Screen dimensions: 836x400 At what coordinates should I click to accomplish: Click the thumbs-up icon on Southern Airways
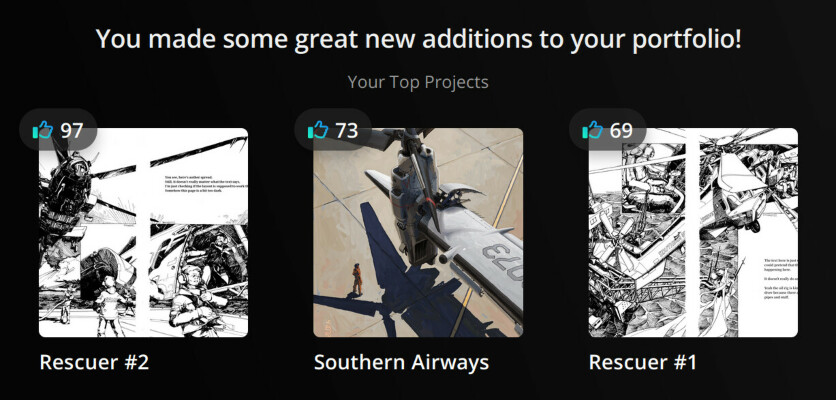point(318,130)
